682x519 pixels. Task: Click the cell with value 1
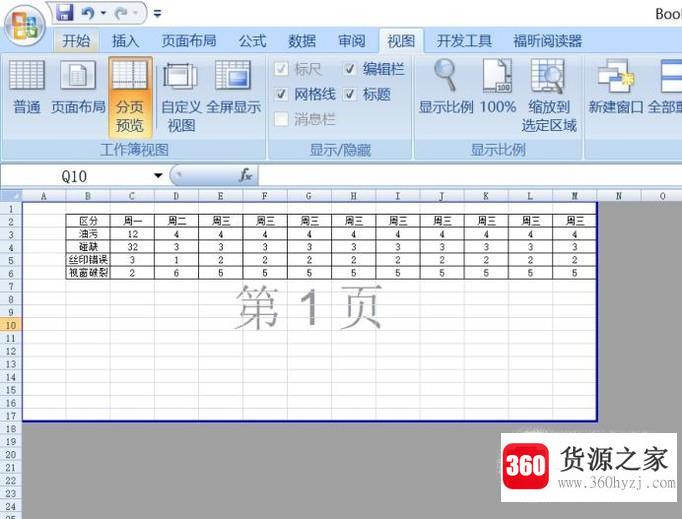(x=177, y=260)
